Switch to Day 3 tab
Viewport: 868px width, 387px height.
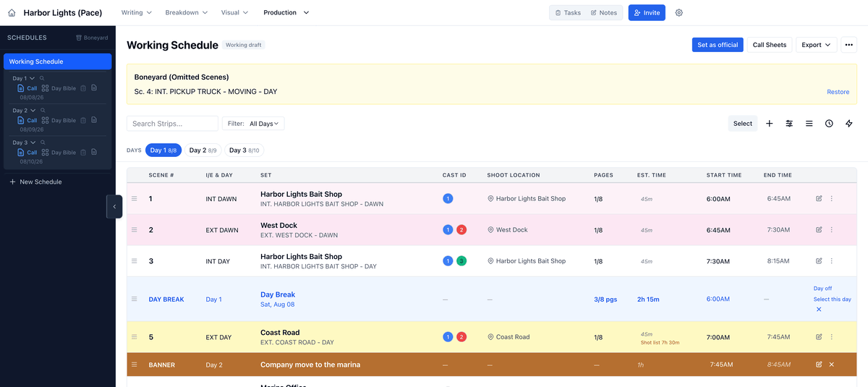point(244,150)
